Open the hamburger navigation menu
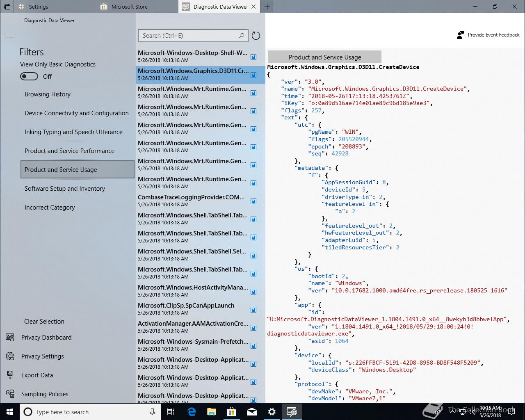 (10, 35)
